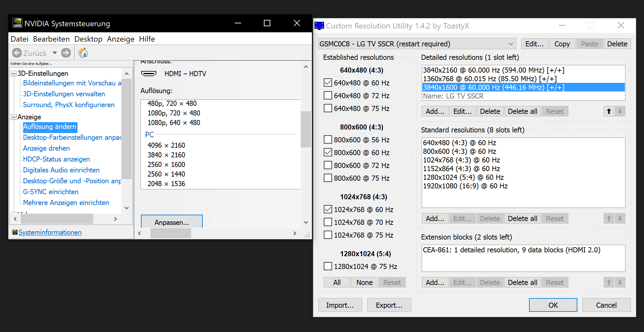Collapse the 3D-Einstellungen tree node
The image size is (644, 332).
tap(14, 74)
